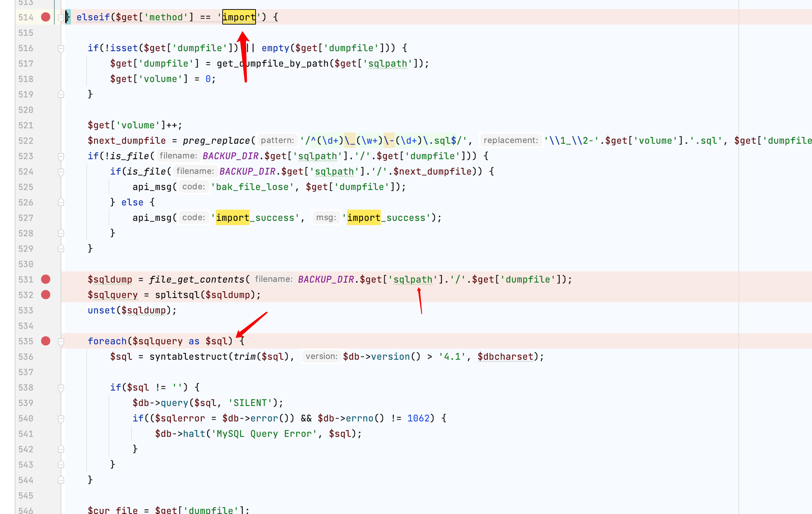
Task: Fold closing brace marker at line 519
Action: tap(61, 94)
